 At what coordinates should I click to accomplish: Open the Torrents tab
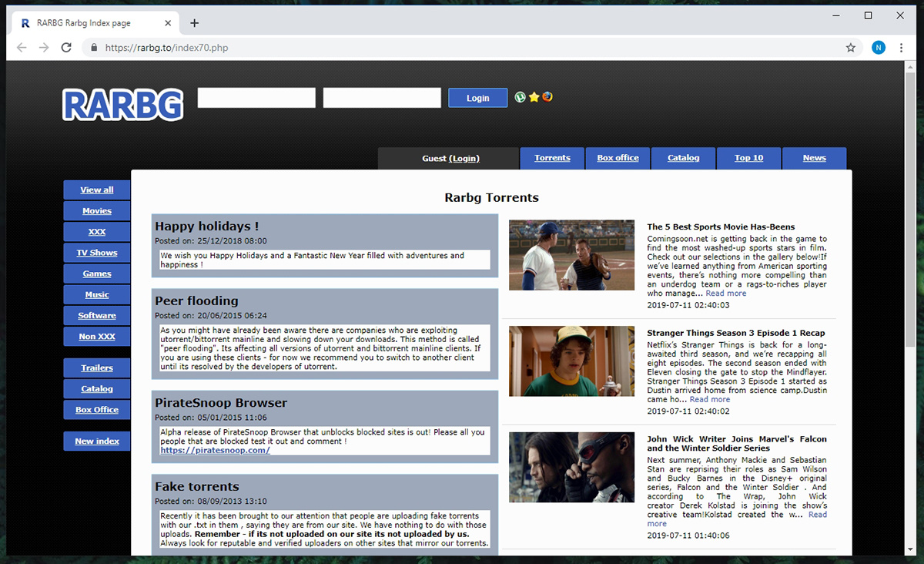[552, 158]
